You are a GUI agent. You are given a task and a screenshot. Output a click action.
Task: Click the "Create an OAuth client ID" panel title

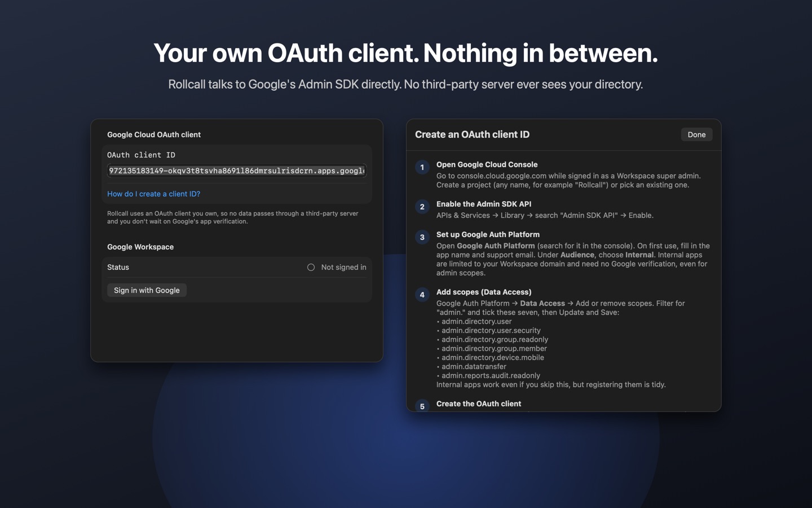[x=472, y=134]
